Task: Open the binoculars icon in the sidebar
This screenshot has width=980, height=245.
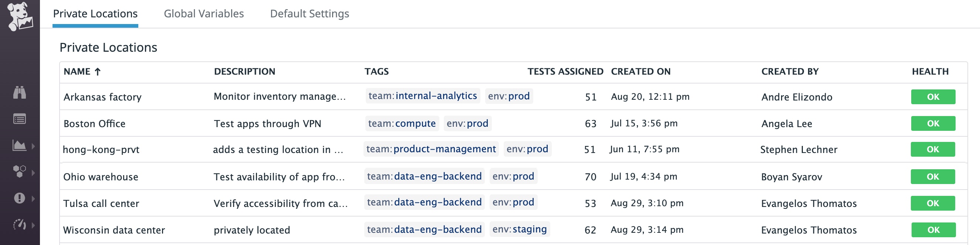Action: [19, 92]
